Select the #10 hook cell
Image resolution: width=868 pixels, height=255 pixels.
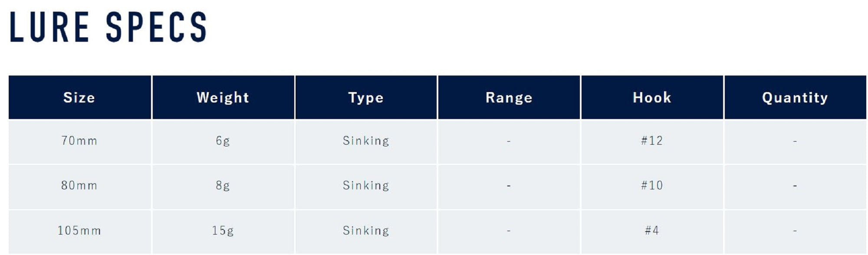(x=652, y=185)
